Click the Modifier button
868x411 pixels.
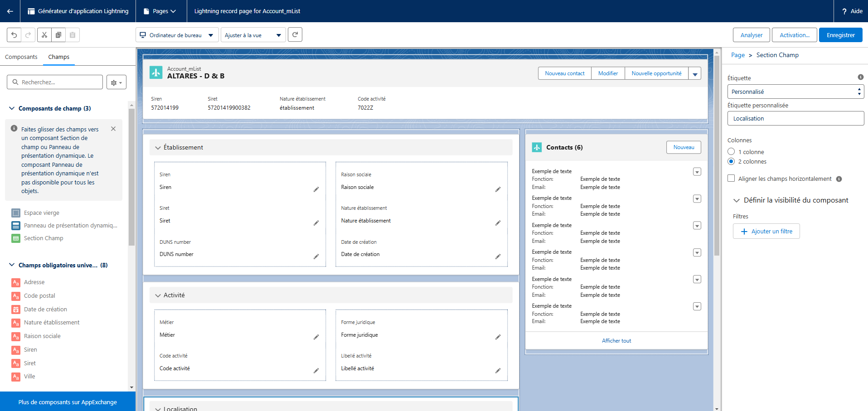tap(608, 73)
